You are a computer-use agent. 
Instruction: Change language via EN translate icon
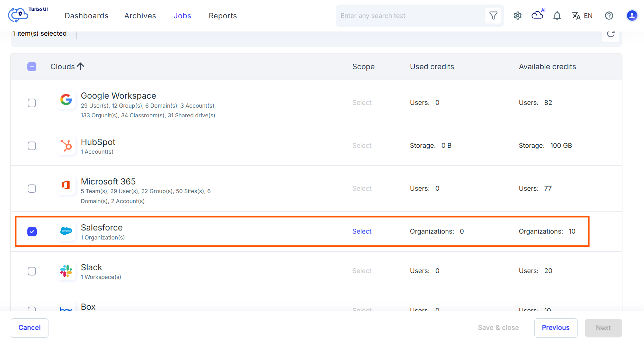tap(582, 16)
